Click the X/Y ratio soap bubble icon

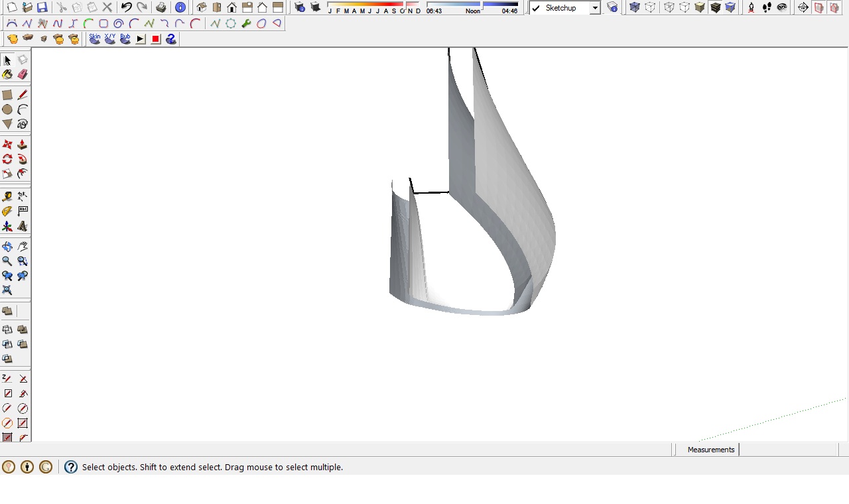click(x=110, y=39)
